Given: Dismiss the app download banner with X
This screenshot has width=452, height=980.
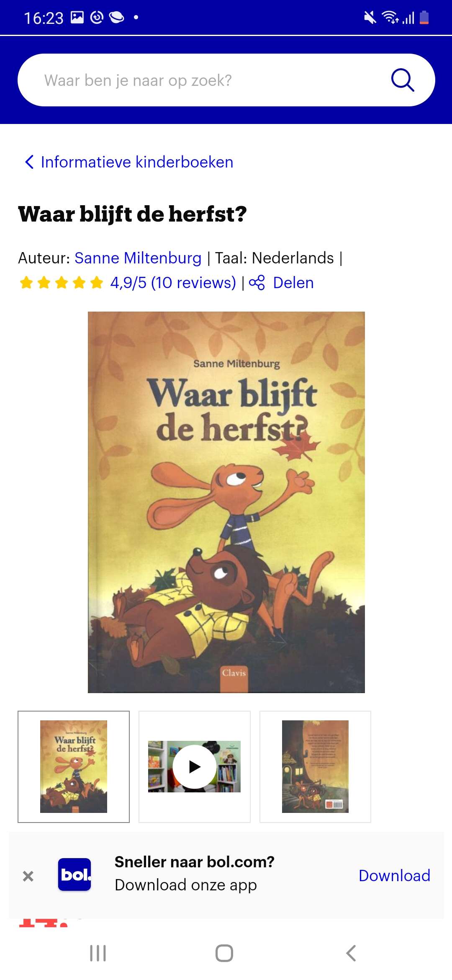Looking at the screenshot, I should click(28, 876).
